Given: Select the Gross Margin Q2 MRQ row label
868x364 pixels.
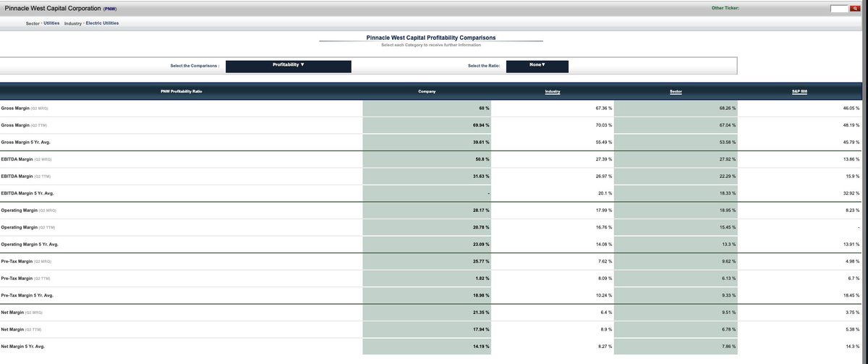Looking at the screenshot, I should tap(25, 108).
